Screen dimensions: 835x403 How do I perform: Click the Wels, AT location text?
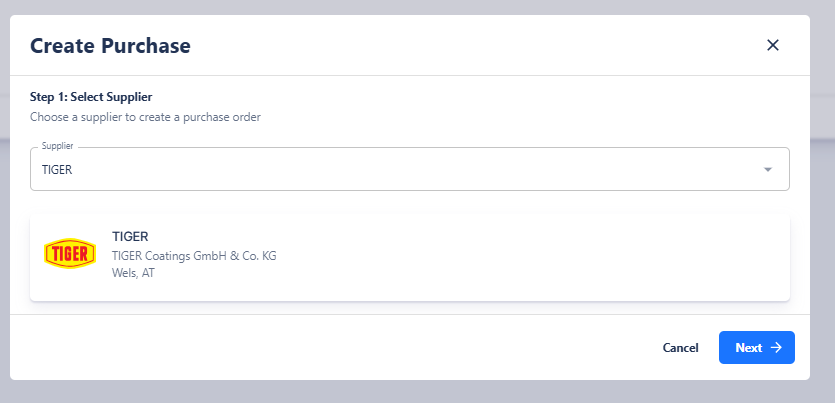(133, 273)
